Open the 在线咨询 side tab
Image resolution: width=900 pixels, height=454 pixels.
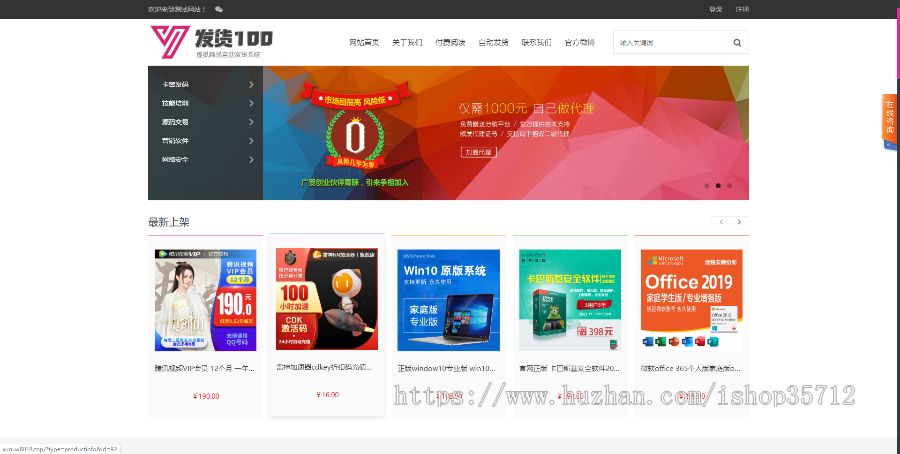point(889,118)
